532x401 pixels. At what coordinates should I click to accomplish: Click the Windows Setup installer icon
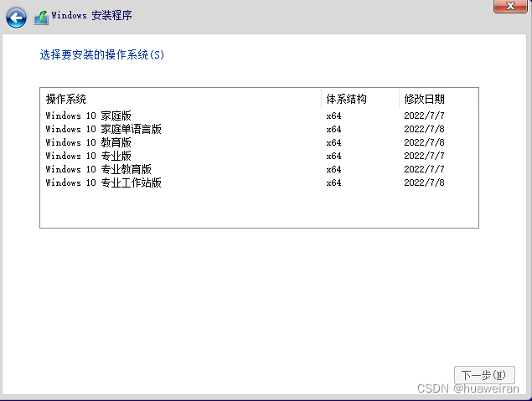pos(41,18)
